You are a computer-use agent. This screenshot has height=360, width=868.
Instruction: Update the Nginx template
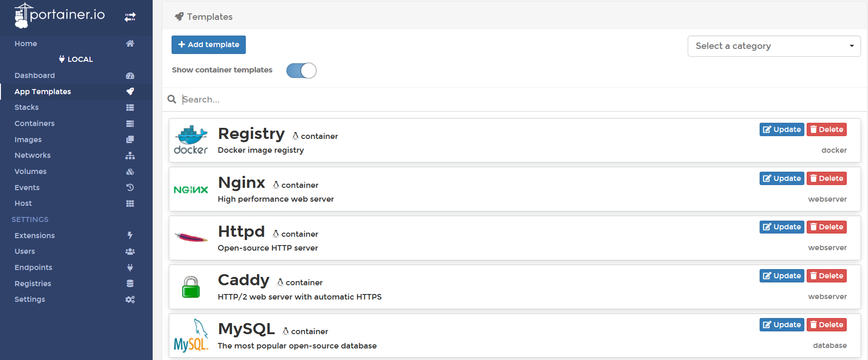click(x=781, y=179)
